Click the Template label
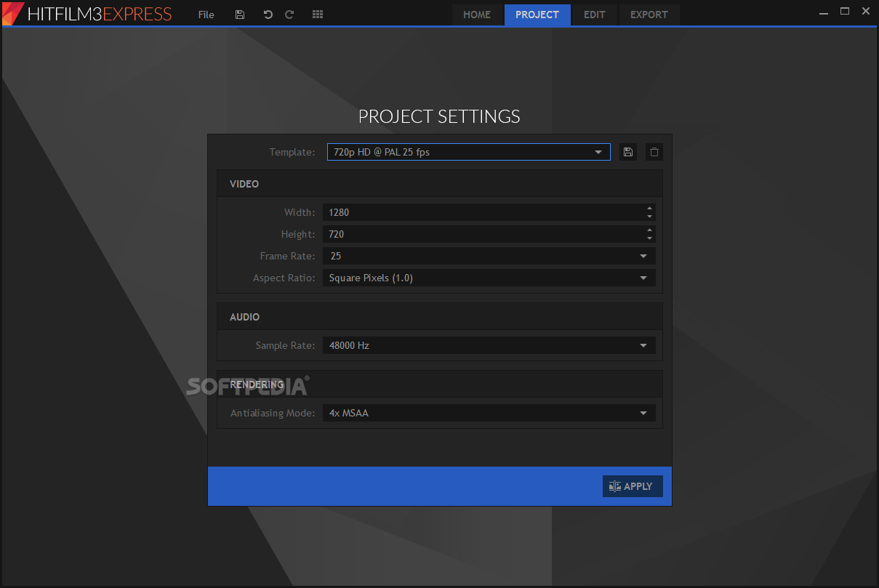This screenshot has width=879, height=588. click(292, 152)
